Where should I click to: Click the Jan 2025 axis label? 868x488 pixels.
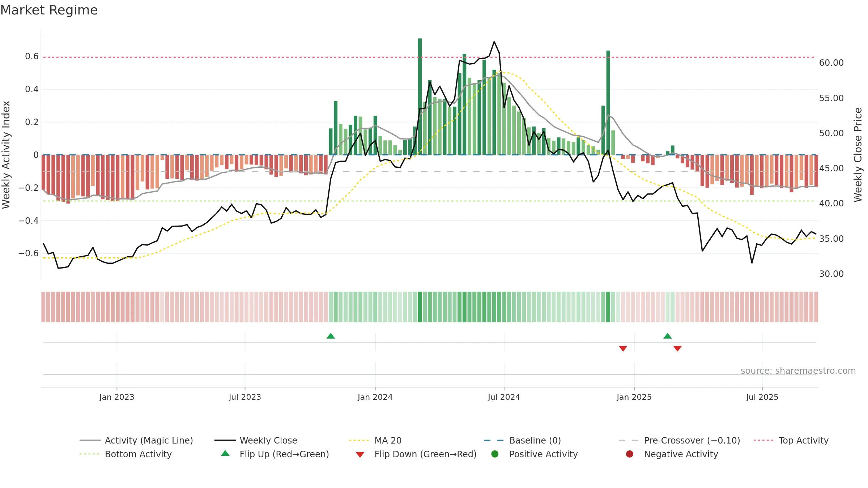[x=634, y=397]
